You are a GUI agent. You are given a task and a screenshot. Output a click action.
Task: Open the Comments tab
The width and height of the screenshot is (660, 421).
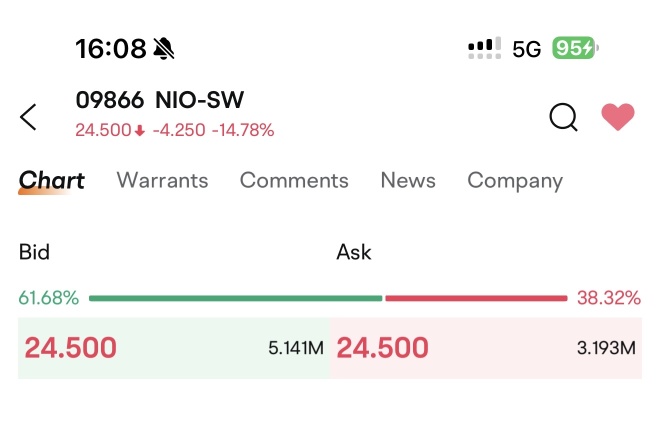click(294, 181)
